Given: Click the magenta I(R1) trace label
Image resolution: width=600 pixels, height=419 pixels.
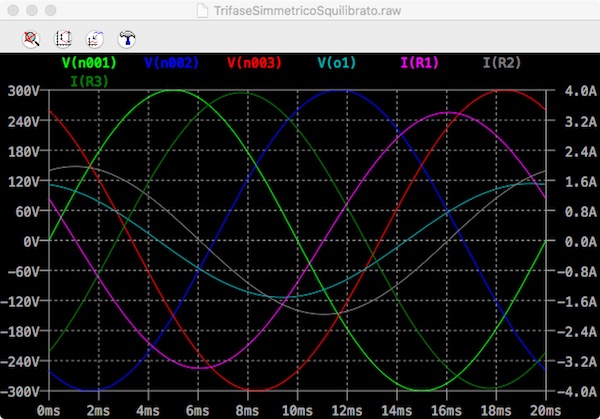Looking at the screenshot, I should point(420,63).
